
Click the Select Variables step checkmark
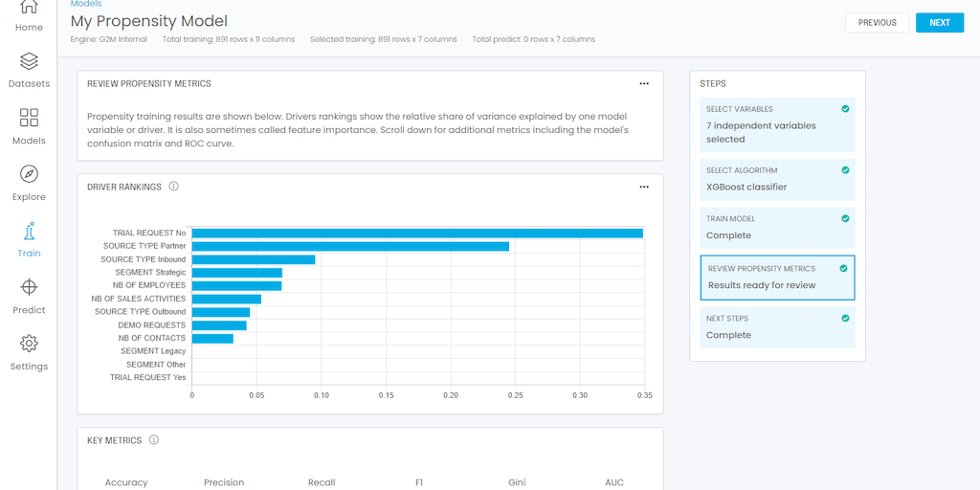pos(845,109)
